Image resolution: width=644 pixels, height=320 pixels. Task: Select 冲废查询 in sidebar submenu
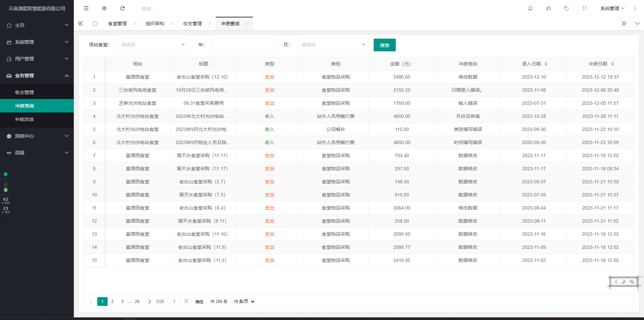point(37,106)
